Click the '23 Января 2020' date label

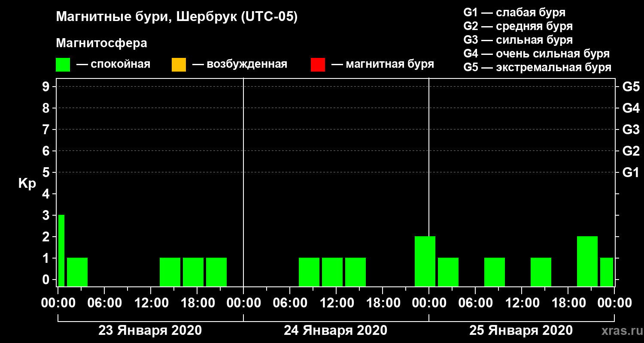pyautogui.click(x=150, y=331)
